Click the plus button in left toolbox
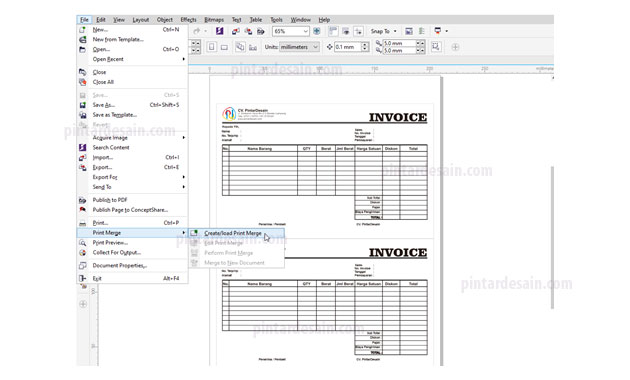This screenshot has width=630, height=380. pos(83,304)
